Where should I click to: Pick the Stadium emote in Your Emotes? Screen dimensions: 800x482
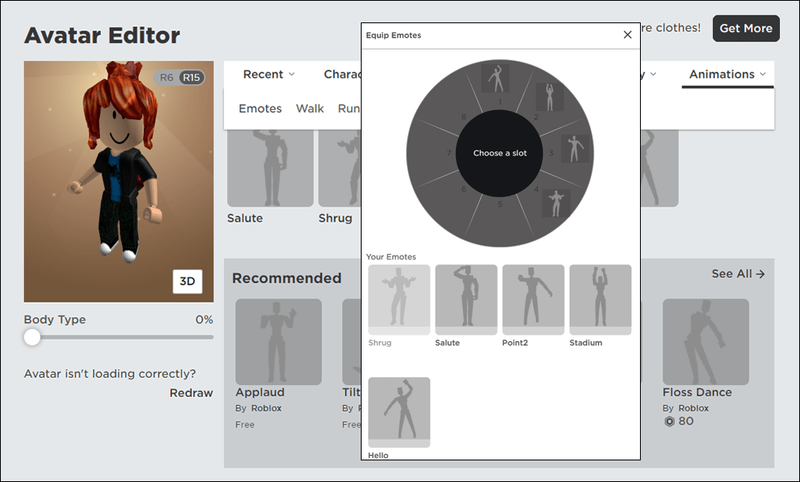coord(600,299)
